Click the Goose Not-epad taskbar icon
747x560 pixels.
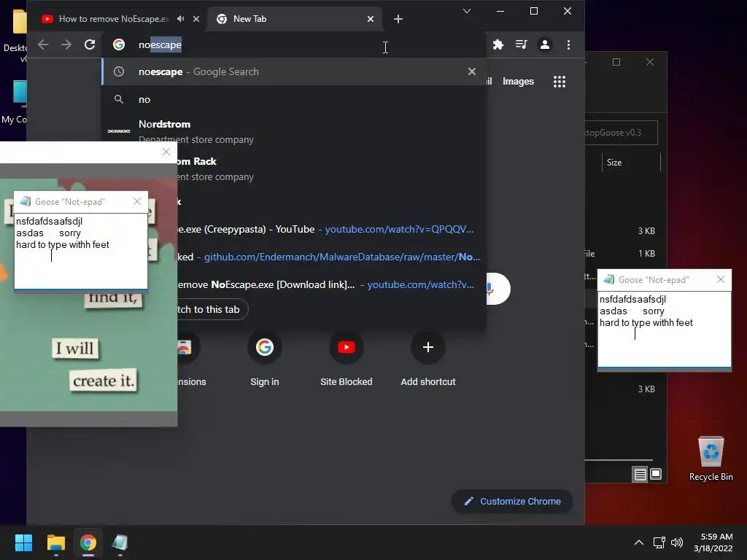(120, 542)
